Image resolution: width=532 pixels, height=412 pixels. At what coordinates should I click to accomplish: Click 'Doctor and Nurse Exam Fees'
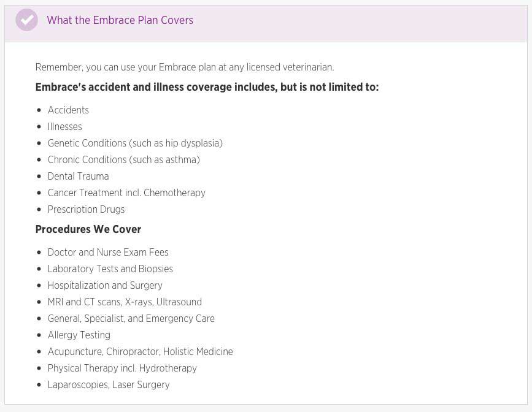click(x=108, y=252)
